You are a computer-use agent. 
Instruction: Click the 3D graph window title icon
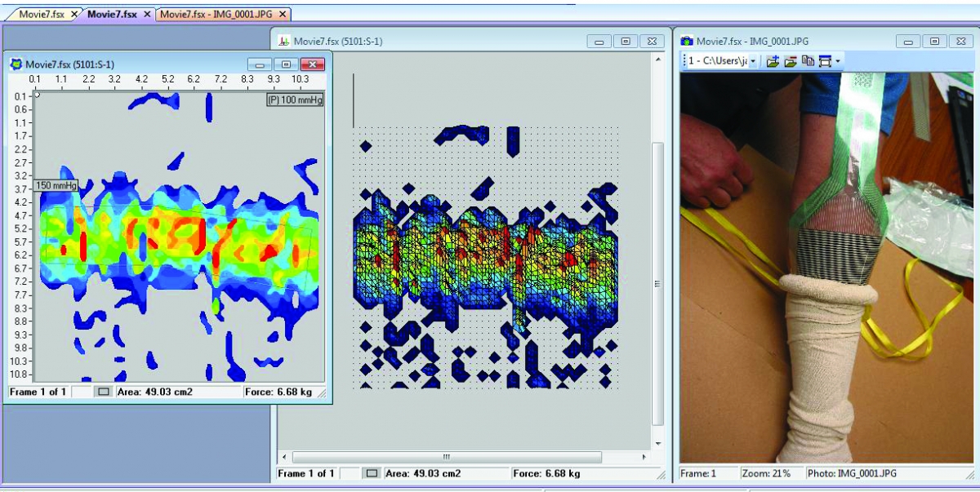tap(284, 41)
